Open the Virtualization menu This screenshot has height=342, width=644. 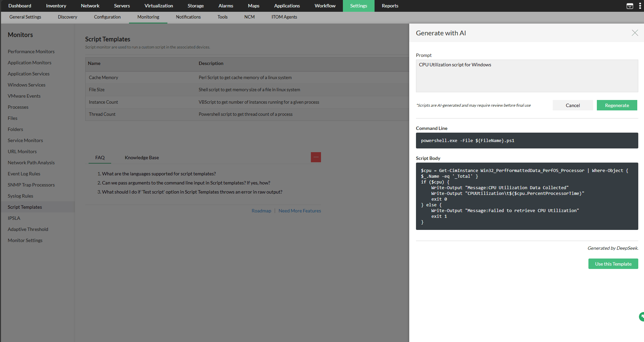159,6
